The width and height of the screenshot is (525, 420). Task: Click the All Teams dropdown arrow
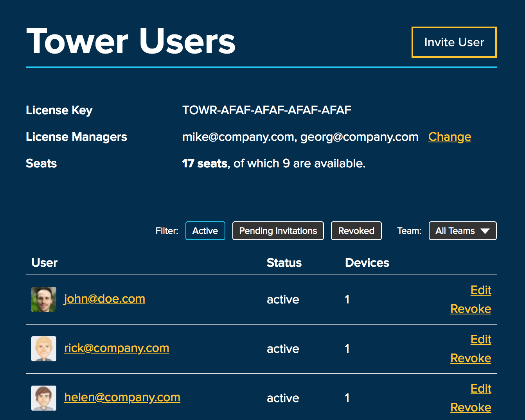pos(485,231)
